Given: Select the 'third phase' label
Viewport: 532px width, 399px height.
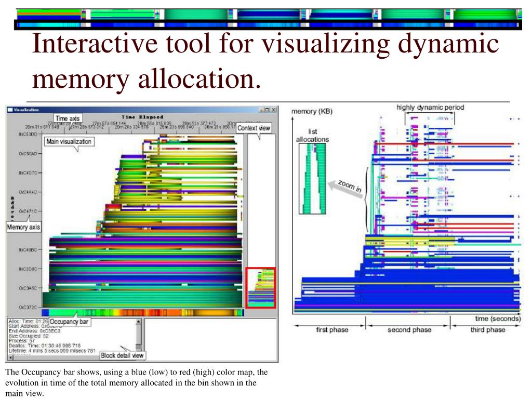Looking at the screenshot, I should (487, 330).
